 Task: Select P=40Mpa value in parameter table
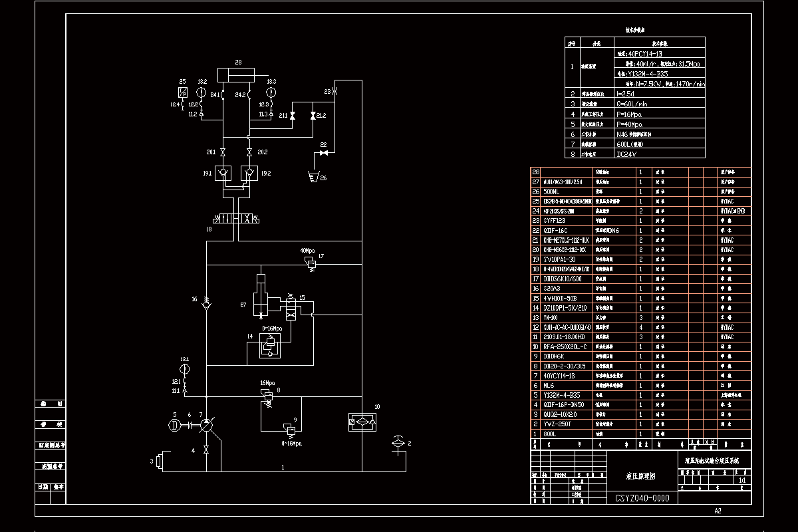coord(631,124)
